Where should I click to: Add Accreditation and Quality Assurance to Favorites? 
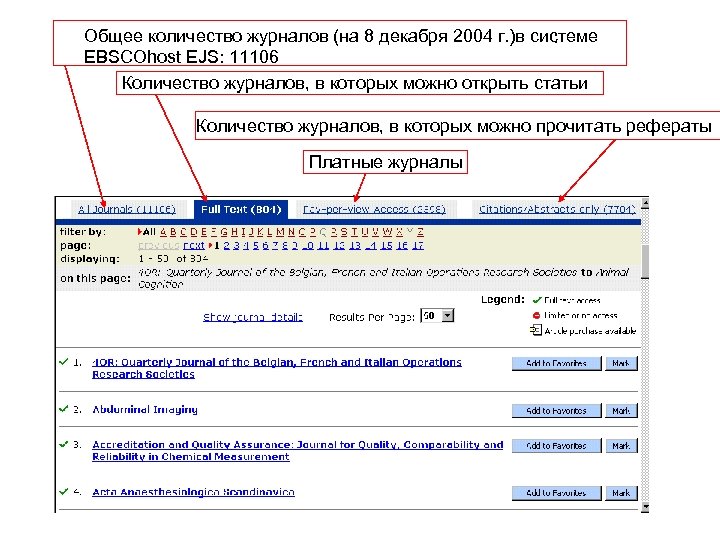click(557, 446)
